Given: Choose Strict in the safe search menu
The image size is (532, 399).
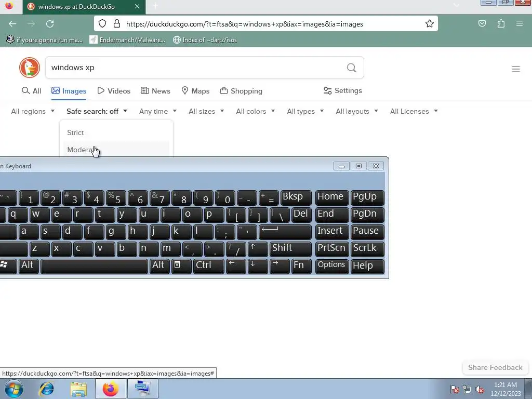Looking at the screenshot, I should (116, 132).
